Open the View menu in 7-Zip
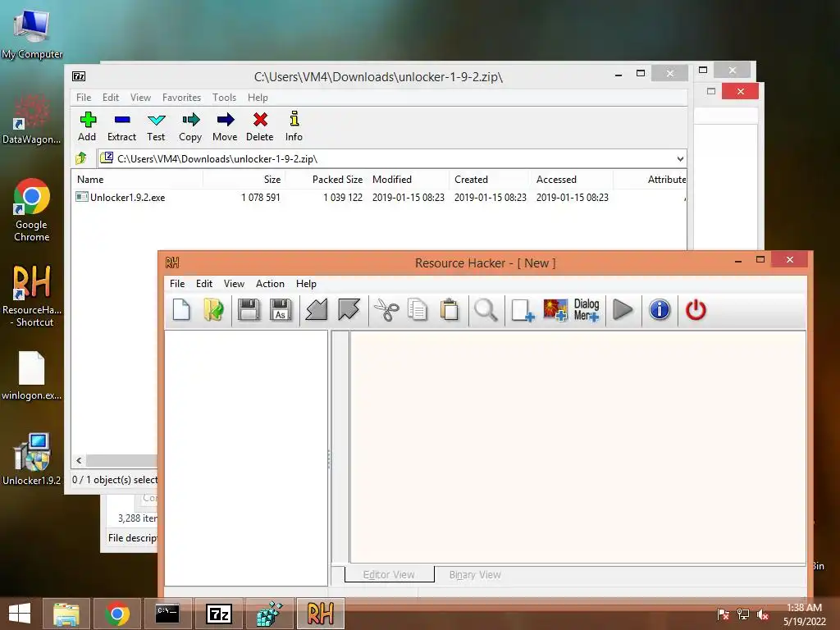The width and height of the screenshot is (840, 630). tap(140, 98)
